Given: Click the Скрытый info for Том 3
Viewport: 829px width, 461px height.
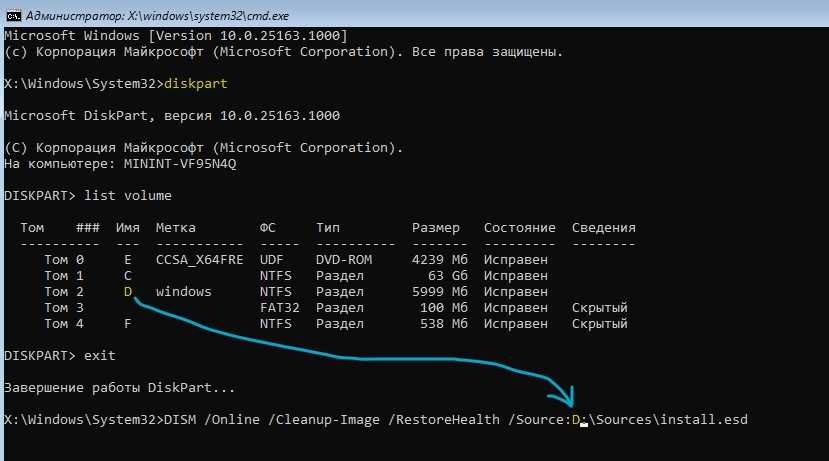Looking at the screenshot, I should click(599, 308).
